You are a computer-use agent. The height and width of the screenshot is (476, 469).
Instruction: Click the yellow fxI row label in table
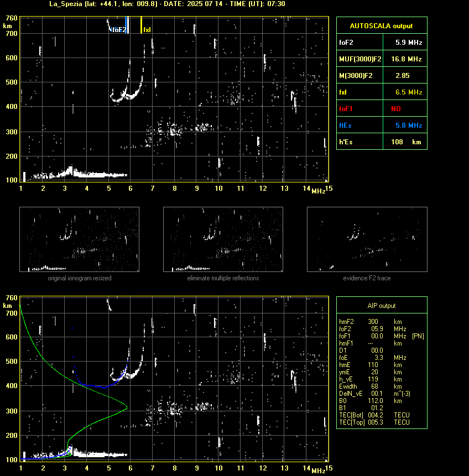(343, 92)
